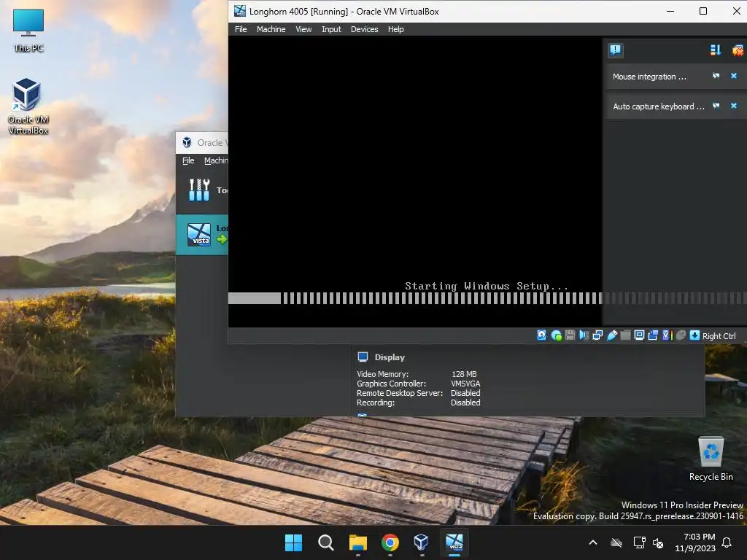Image resolution: width=747 pixels, height=560 pixels.
Task: Open the Input menu
Action: tap(331, 29)
